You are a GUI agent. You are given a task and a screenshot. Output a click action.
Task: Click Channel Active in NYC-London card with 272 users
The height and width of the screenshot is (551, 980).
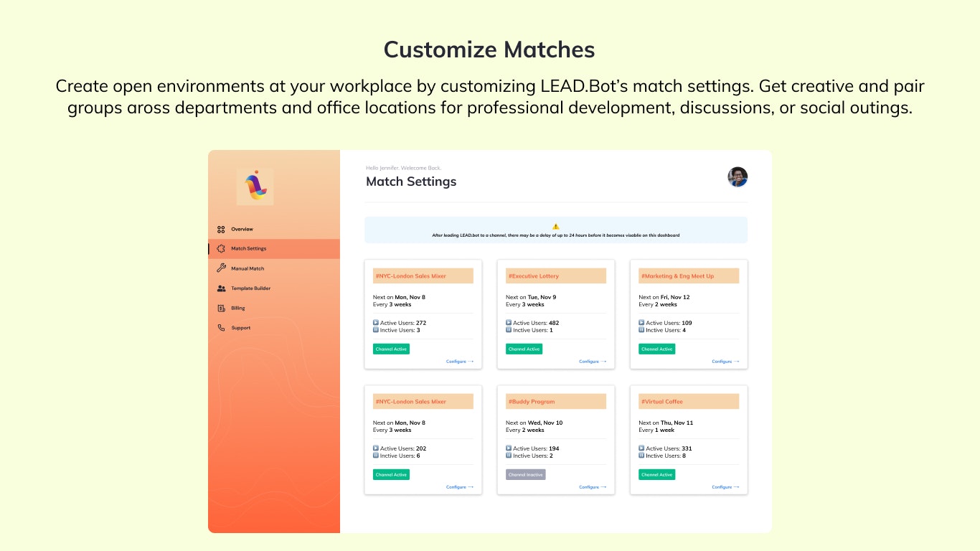pos(391,349)
